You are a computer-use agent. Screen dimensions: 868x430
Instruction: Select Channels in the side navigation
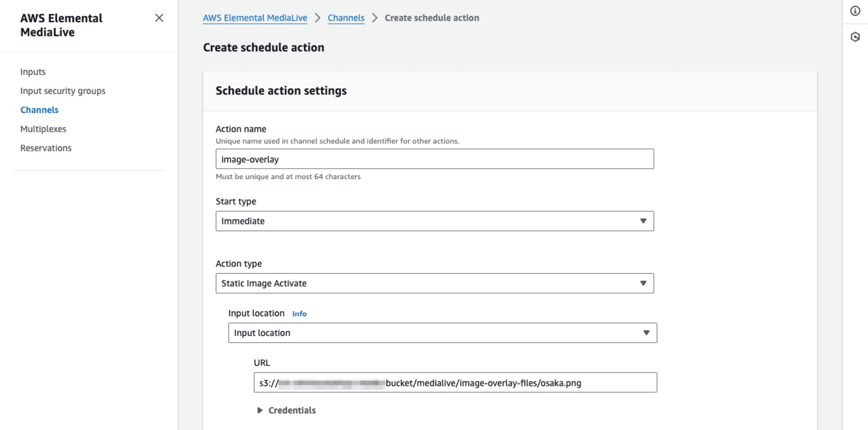click(39, 110)
